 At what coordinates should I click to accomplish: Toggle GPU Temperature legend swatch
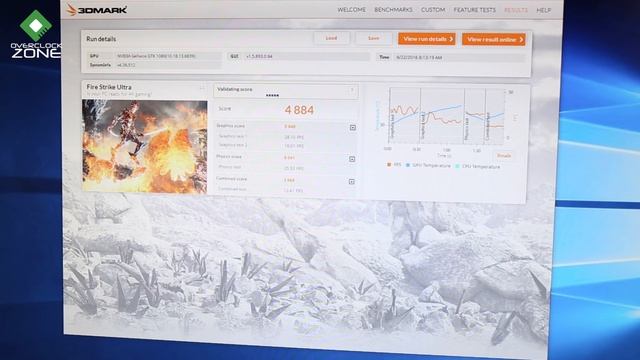[407, 165]
